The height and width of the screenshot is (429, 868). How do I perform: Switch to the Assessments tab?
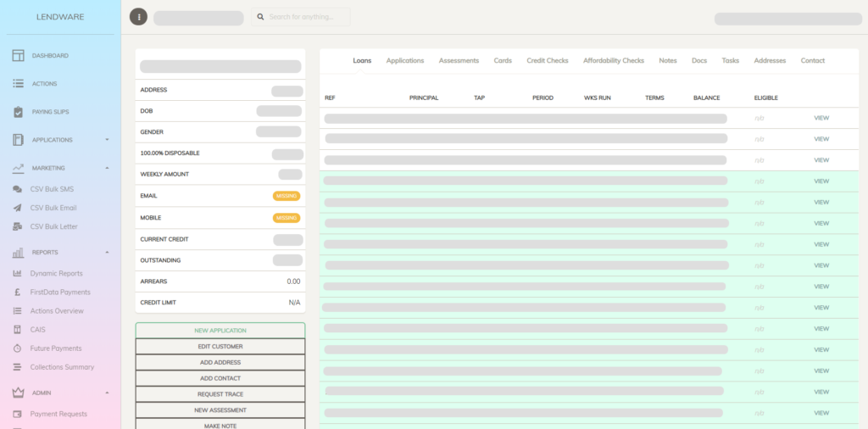tap(459, 61)
